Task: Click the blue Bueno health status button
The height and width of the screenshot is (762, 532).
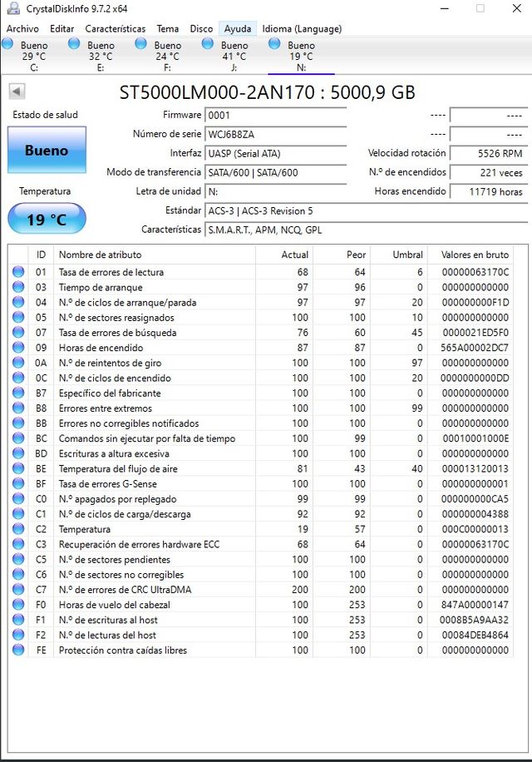Action: coord(47,151)
